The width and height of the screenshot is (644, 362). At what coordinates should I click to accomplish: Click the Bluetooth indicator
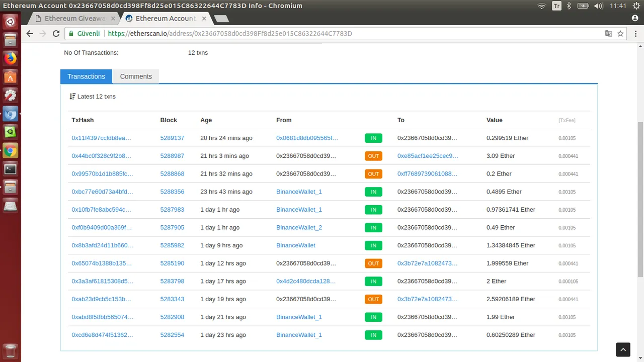pos(570,6)
